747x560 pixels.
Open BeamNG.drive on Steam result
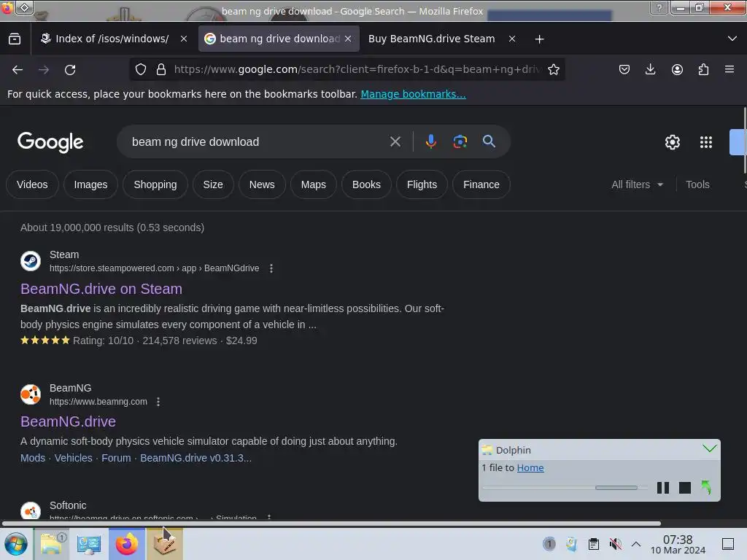tap(101, 289)
